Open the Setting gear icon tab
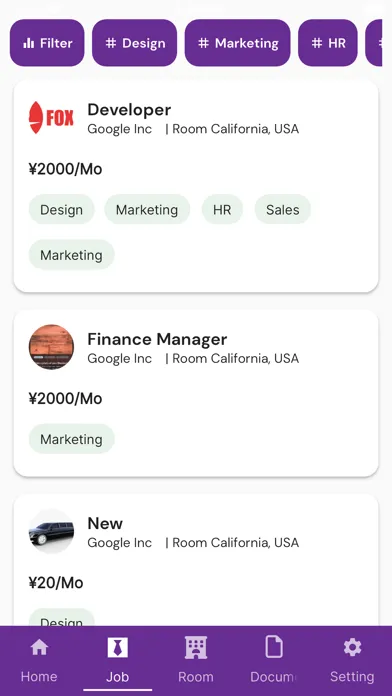 352,648
